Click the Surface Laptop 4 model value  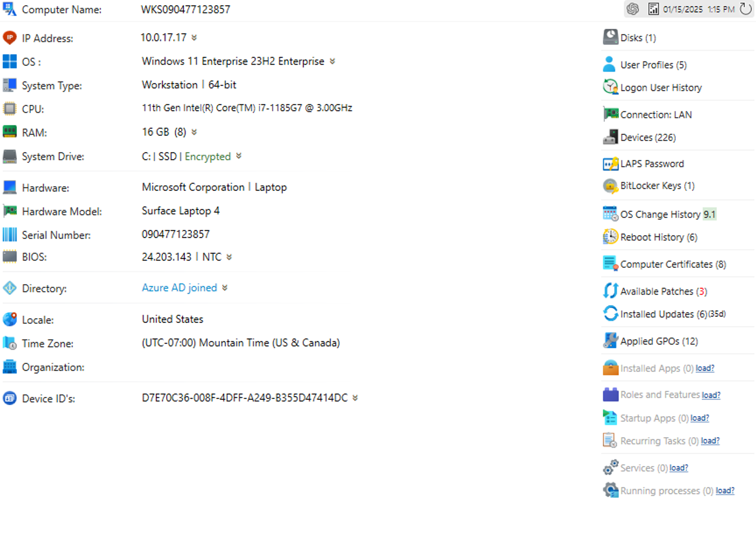[181, 211]
